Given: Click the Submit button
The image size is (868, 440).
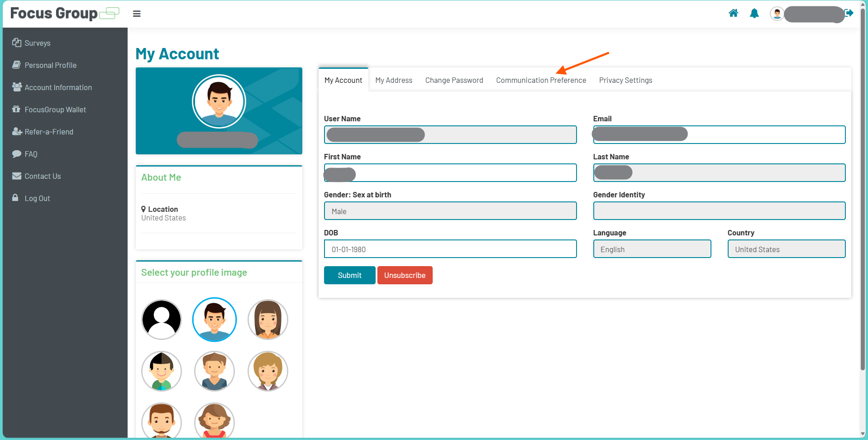Looking at the screenshot, I should [349, 275].
